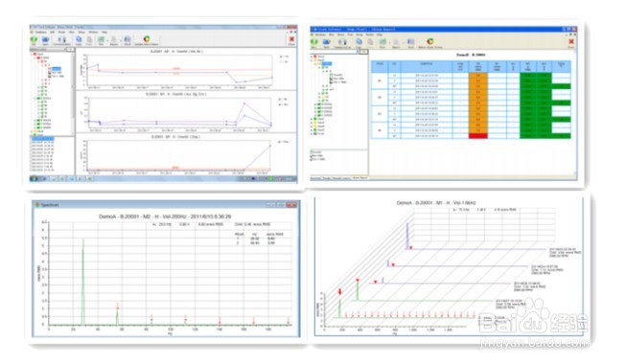Click Open folder icon in alarm report window toolbar

coord(326,42)
